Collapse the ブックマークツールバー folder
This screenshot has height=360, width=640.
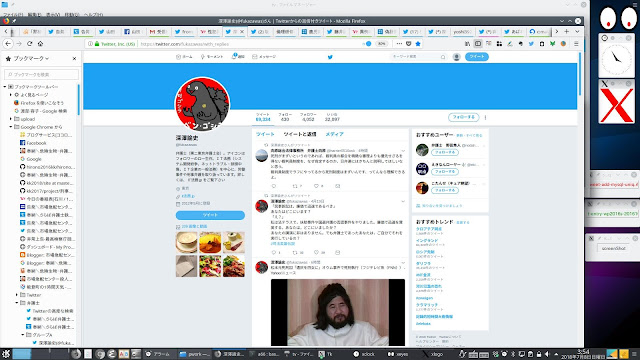click(5, 87)
